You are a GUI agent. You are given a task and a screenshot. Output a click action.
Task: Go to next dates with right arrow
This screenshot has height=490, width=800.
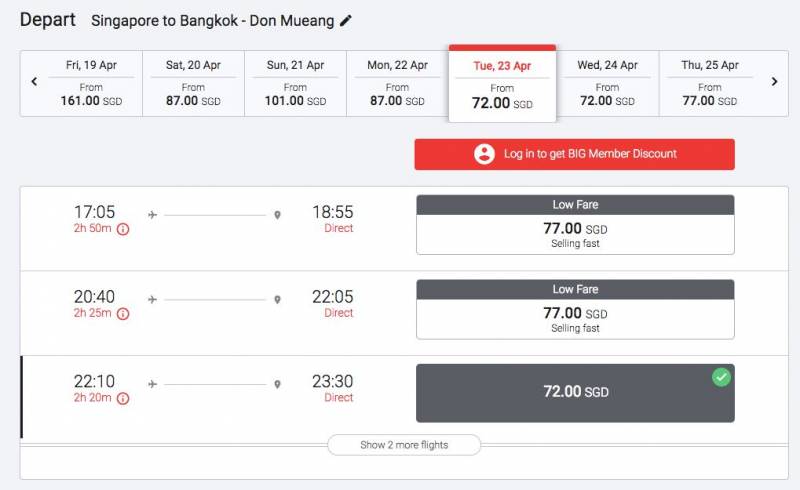point(774,82)
